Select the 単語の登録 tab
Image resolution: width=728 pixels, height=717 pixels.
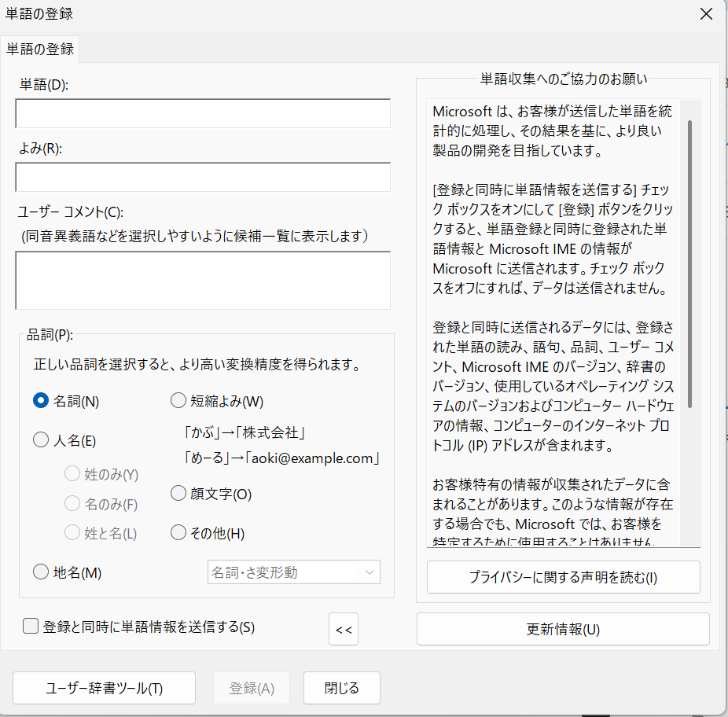40,49
